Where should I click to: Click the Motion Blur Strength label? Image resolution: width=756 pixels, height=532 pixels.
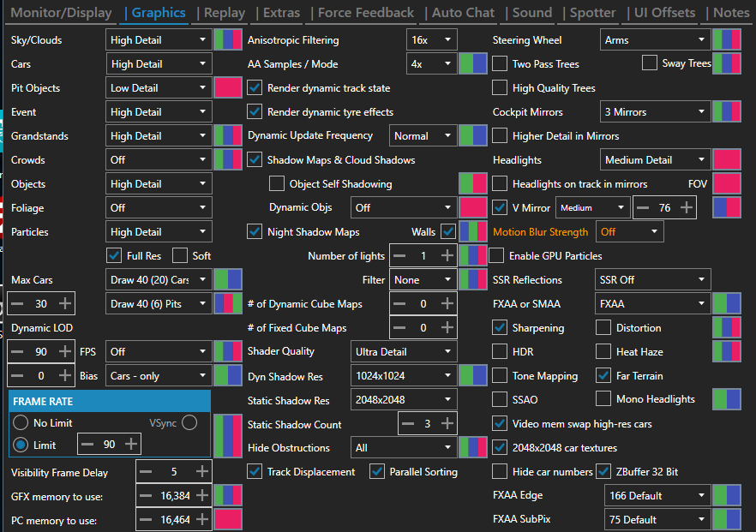click(541, 232)
